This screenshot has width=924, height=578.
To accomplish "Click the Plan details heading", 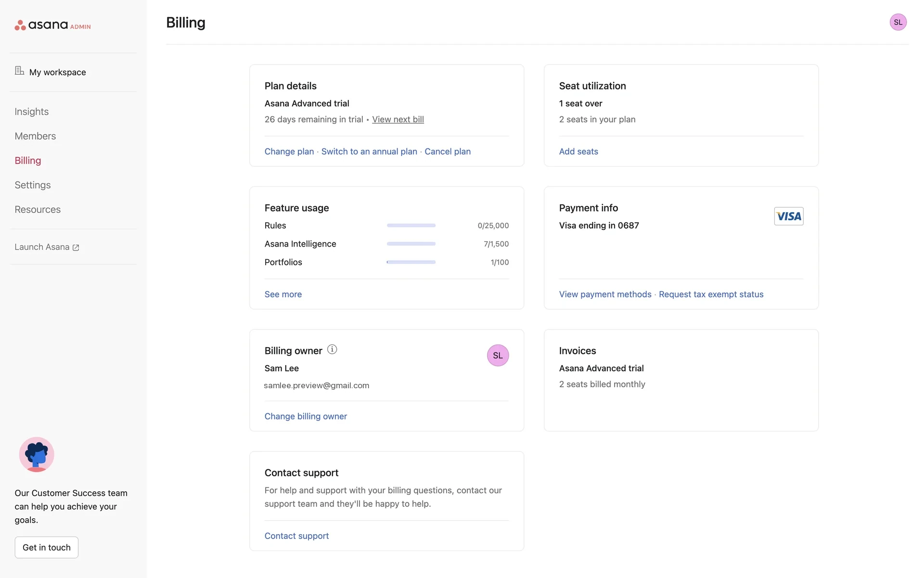I will [291, 86].
